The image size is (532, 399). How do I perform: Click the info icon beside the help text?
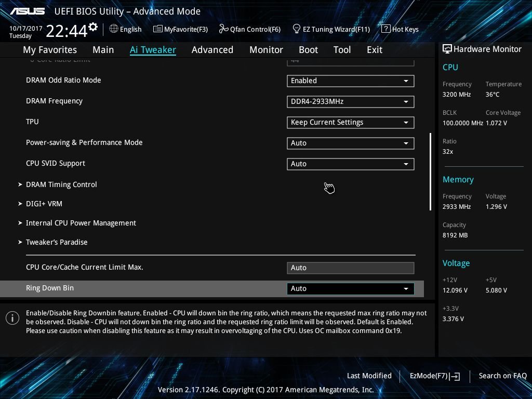12,318
